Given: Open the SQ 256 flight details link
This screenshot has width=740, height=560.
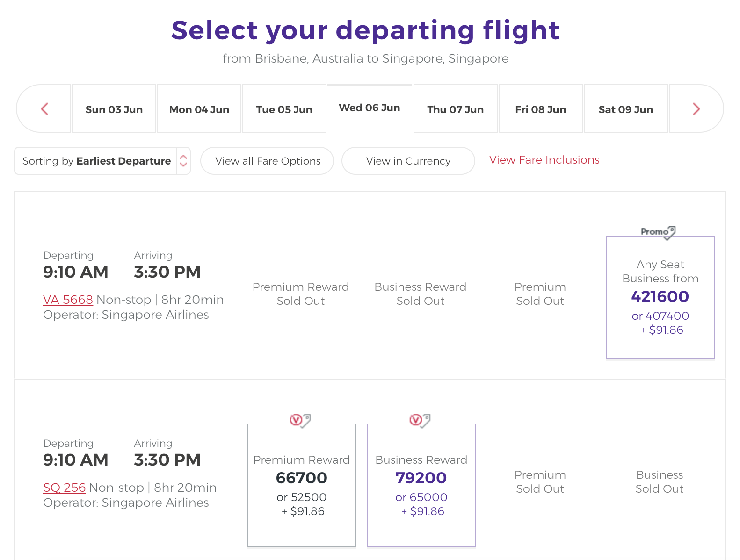Looking at the screenshot, I should 65,488.
